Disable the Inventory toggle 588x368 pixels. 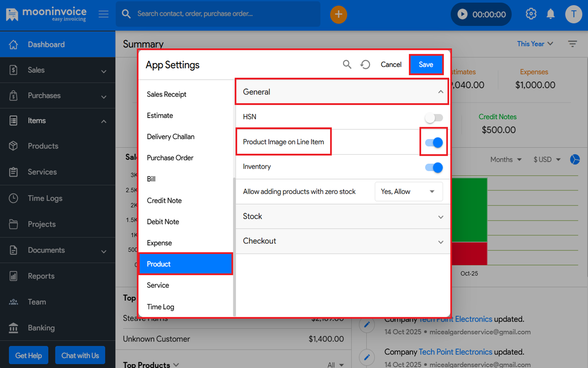click(x=434, y=168)
